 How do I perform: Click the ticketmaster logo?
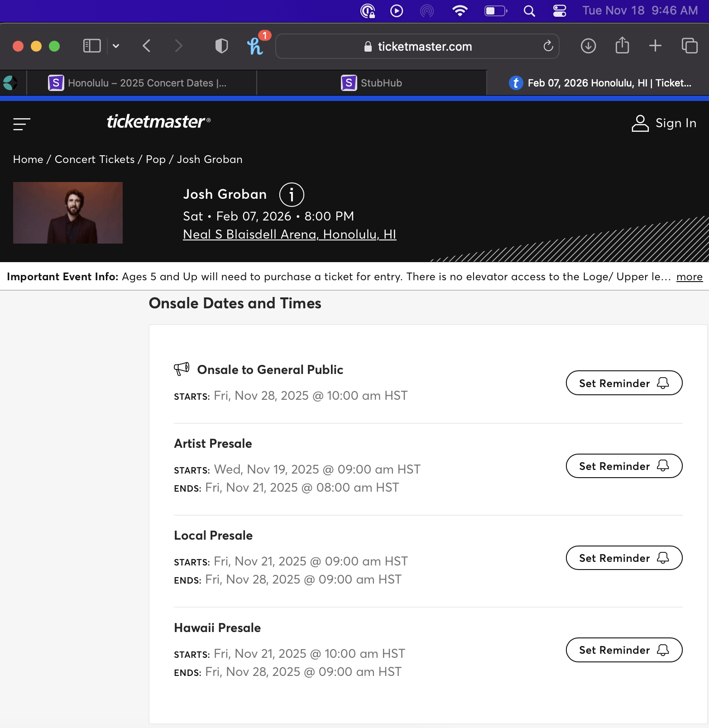point(158,121)
